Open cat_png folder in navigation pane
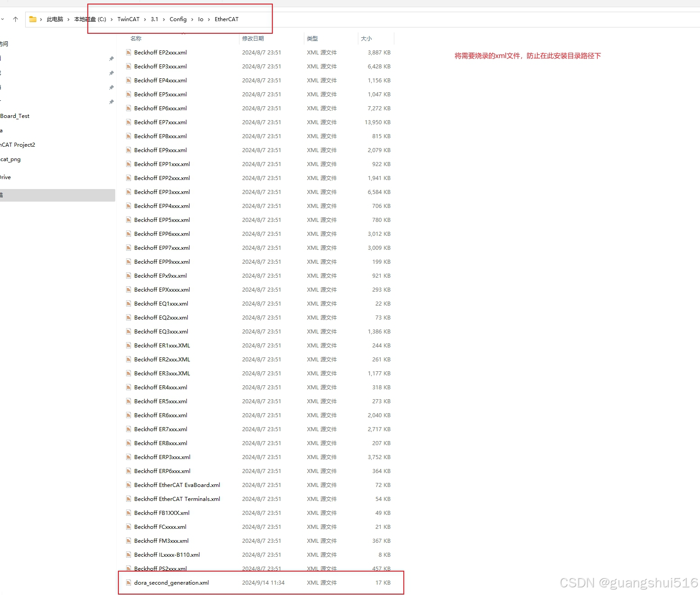Image resolution: width=700 pixels, height=595 pixels. pyautogui.click(x=10, y=159)
